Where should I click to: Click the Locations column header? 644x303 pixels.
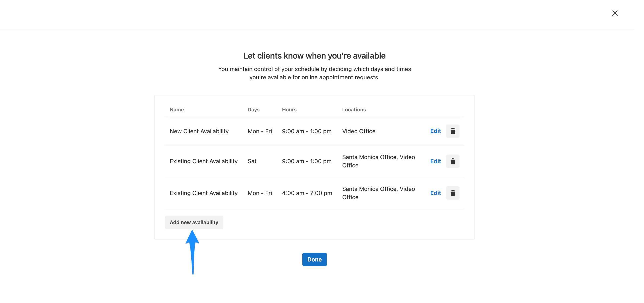(354, 109)
